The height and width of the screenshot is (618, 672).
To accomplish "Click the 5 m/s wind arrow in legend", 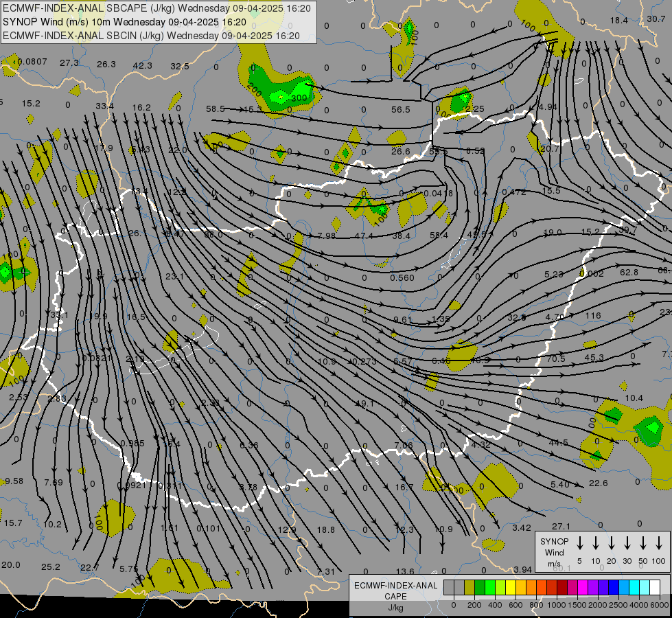I will pos(579,543).
